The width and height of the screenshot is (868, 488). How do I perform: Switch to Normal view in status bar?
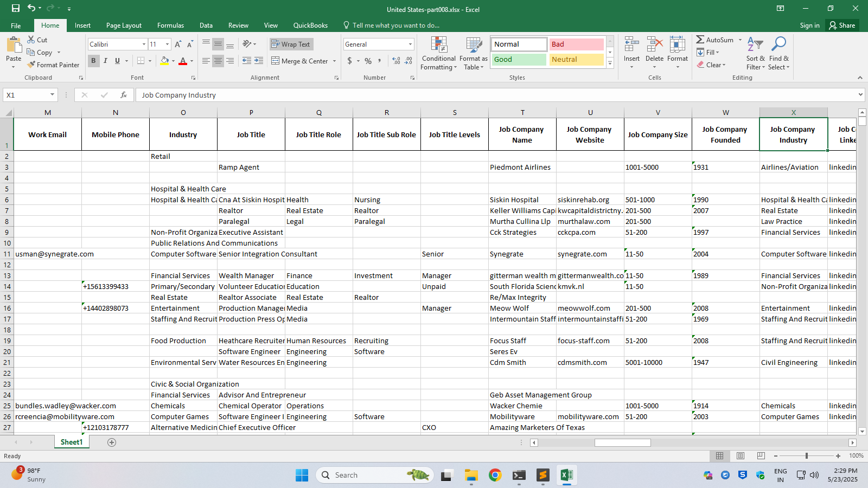point(720,456)
